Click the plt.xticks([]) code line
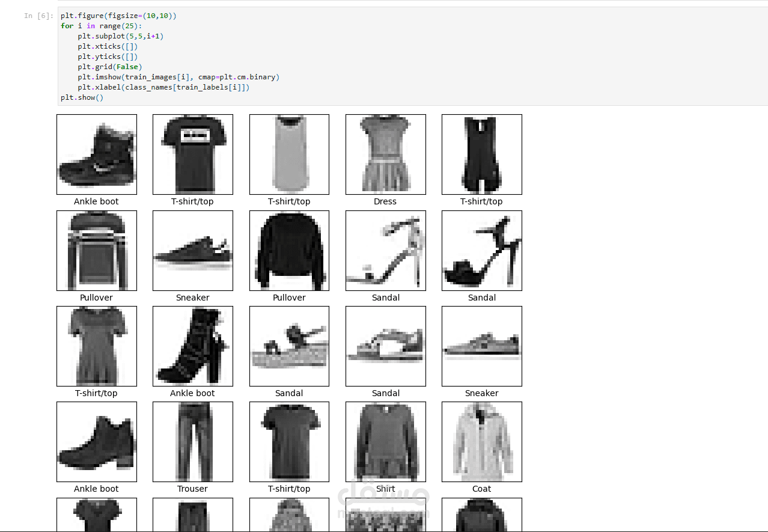The width and height of the screenshot is (768, 532). pyautogui.click(x=108, y=46)
